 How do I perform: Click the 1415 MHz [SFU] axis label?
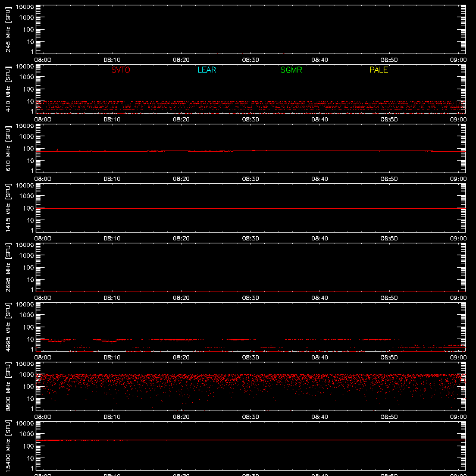click(x=8, y=208)
